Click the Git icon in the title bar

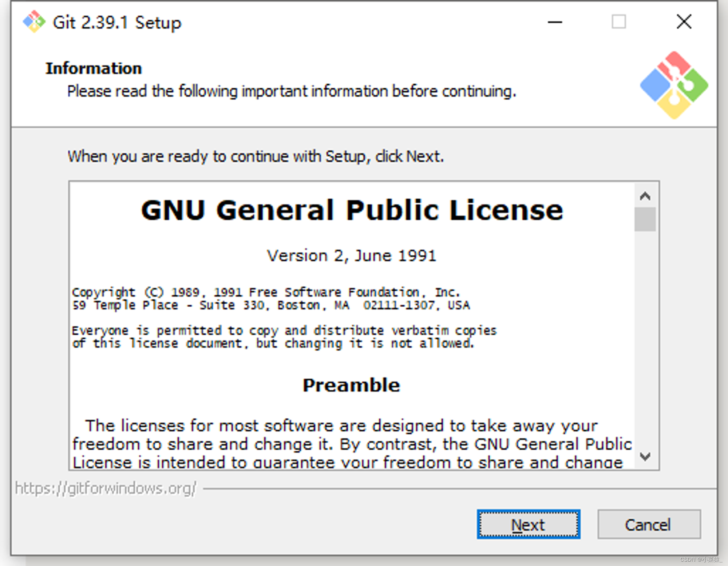pyautogui.click(x=34, y=22)
